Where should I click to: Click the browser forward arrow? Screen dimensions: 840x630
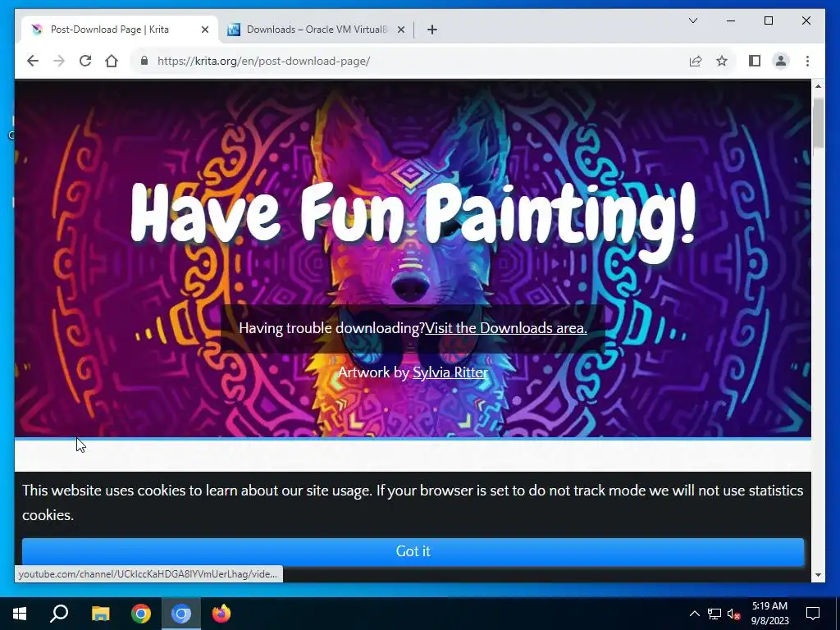[59, 61]
